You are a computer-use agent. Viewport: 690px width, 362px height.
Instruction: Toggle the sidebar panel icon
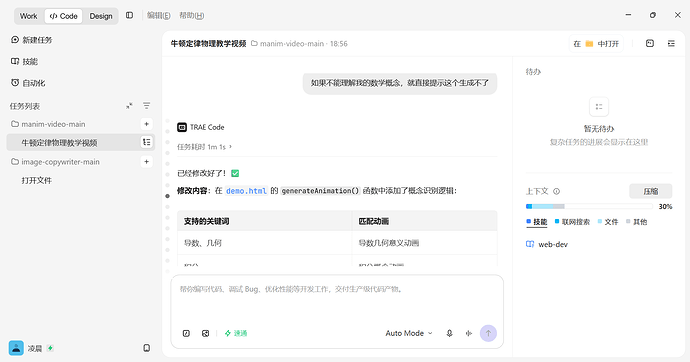tap(129, 15)
